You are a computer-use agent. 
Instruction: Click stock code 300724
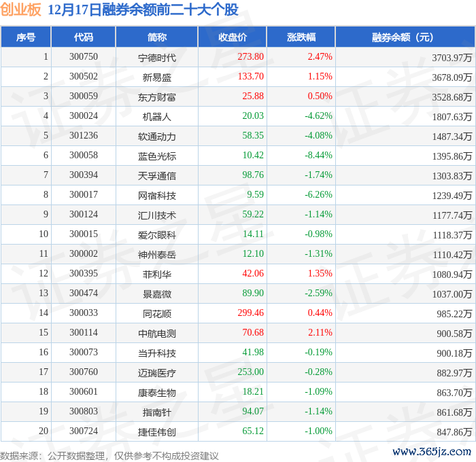pos(84,431)
